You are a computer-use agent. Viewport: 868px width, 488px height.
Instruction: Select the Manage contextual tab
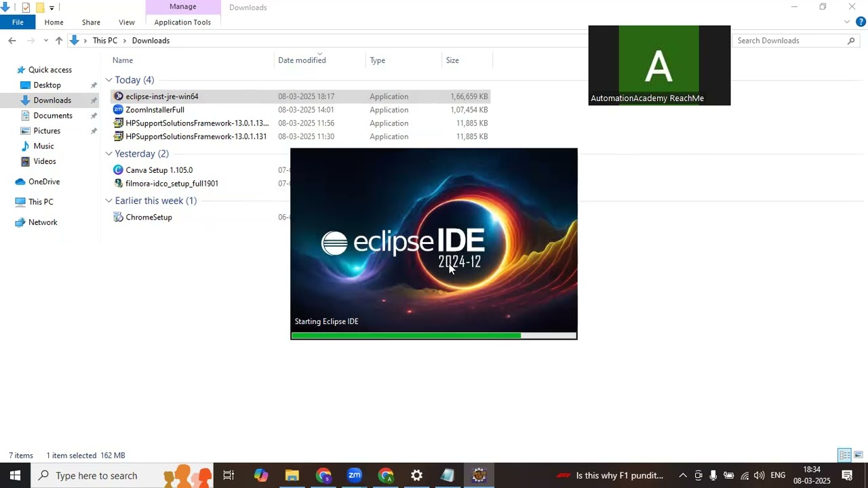coord(183,7)
